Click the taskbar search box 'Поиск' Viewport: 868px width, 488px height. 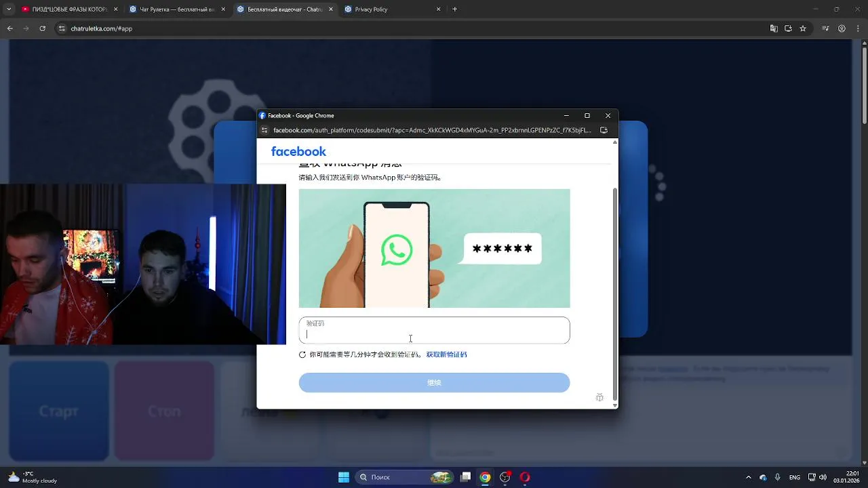406,477
